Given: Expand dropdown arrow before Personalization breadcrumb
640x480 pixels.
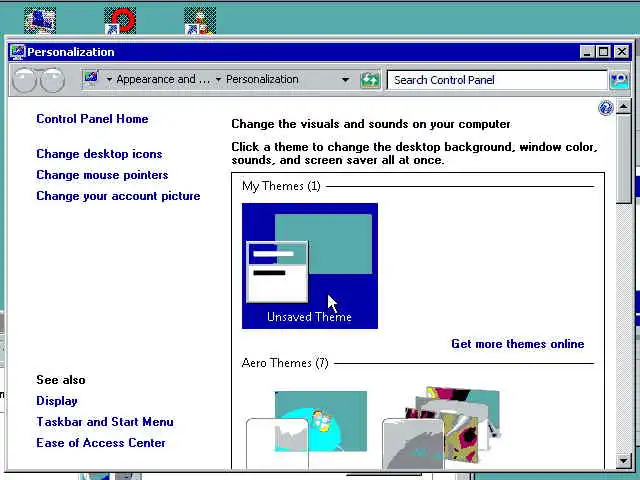Looking at the screenshot, I should 218,80.
